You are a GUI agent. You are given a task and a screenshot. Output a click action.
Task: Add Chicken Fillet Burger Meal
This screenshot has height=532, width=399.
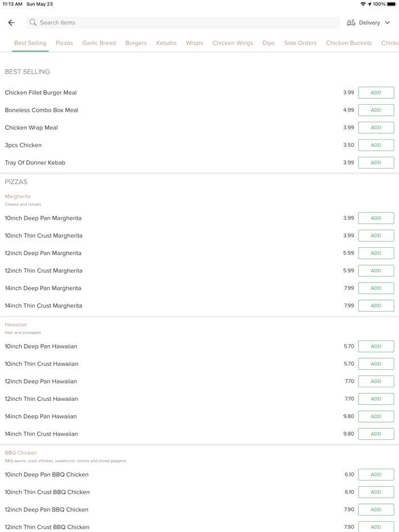click(x=376, y=93)
